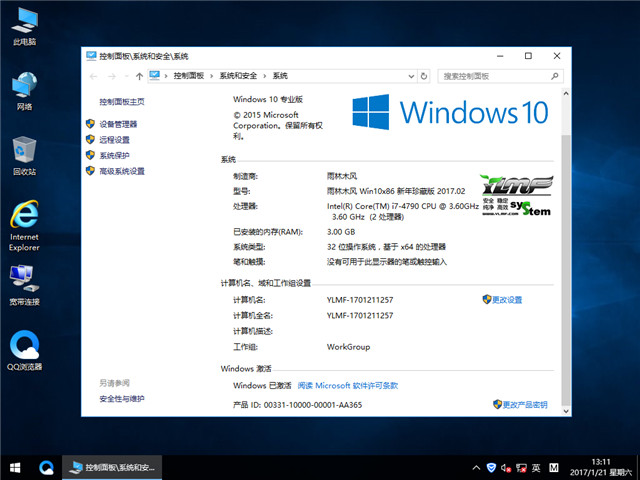This screenshot has height=480, width=640.
Task: Go back using the navigation arrow
Action: 93,76
